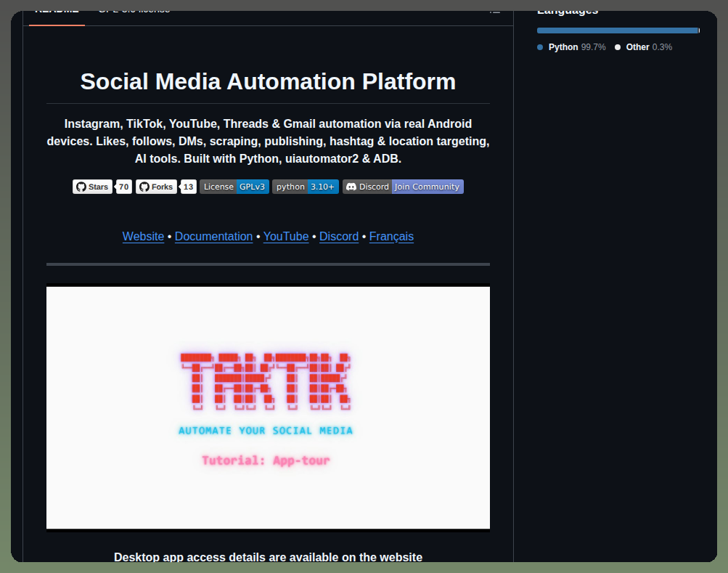Click the Forks count 13 badge

point(188,187)
